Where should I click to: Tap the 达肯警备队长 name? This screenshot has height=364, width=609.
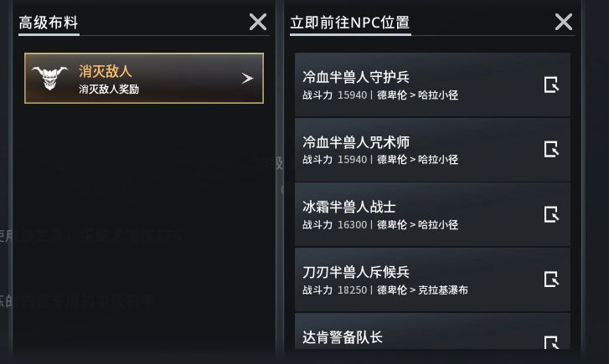coord(343,337)
